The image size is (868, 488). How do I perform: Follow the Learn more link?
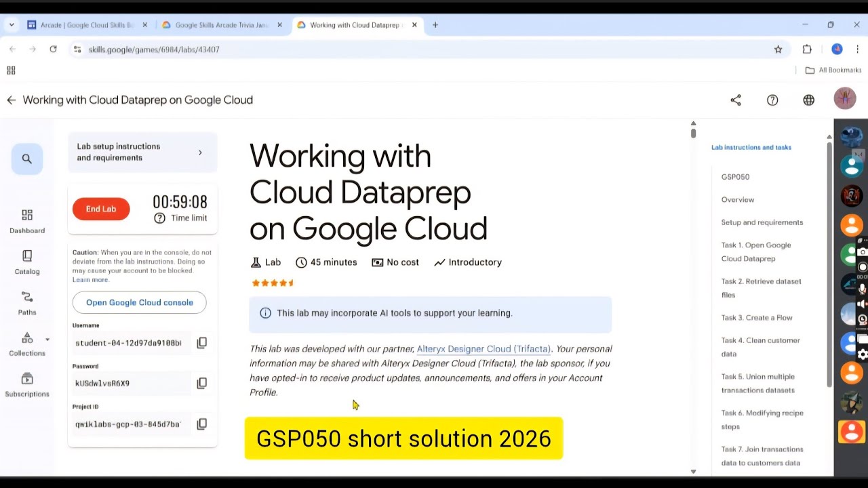[x=90, y=280]
